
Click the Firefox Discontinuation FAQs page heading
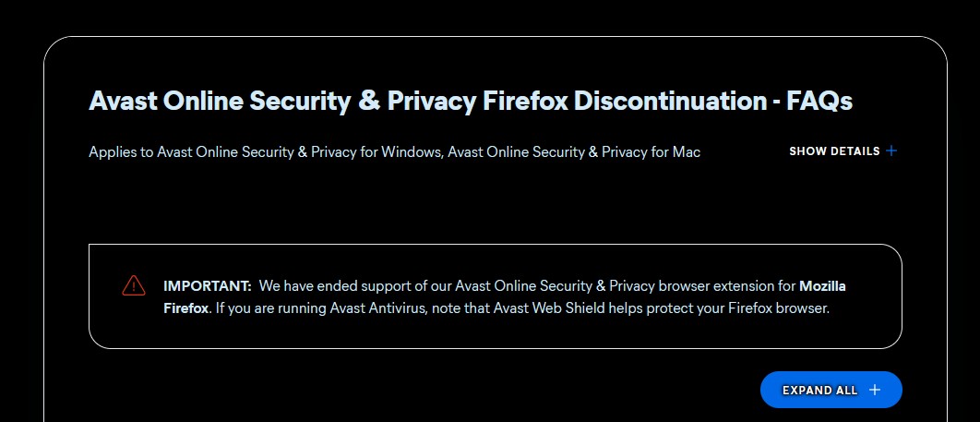pos(470,101)
